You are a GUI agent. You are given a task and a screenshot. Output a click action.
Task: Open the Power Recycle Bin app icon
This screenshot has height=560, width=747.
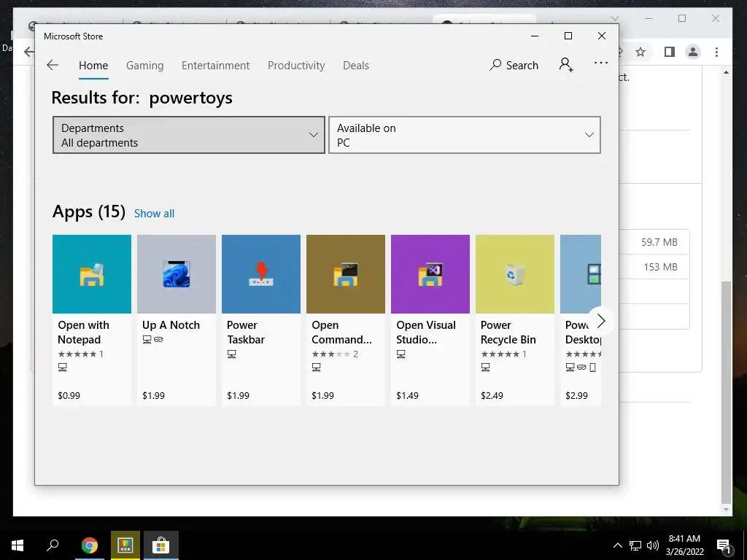click(515, 274)
